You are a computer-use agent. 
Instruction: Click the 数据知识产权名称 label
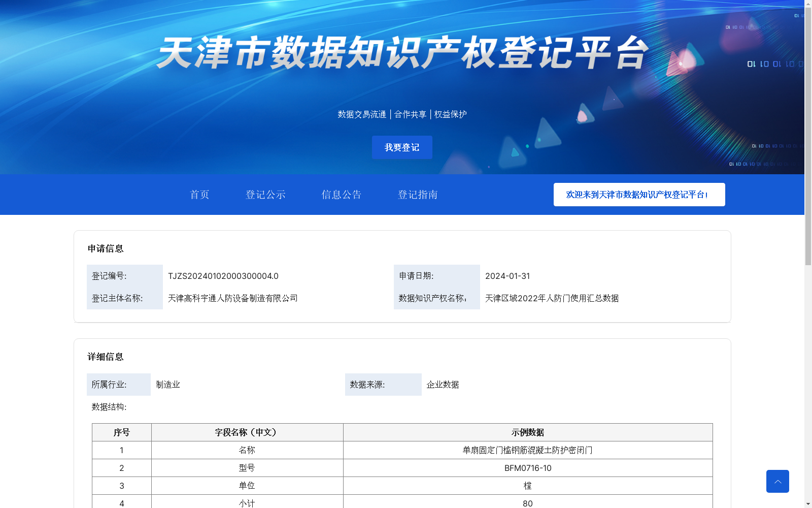(x=433, y=298)
